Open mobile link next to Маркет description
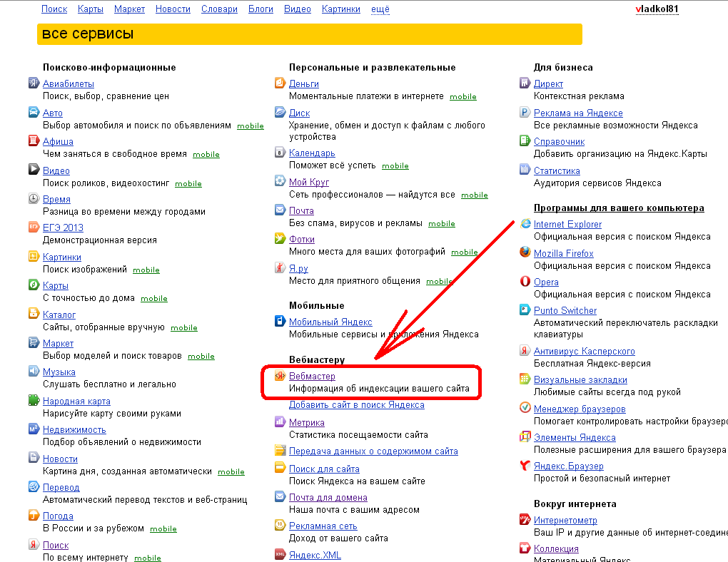 coord(201,357)
